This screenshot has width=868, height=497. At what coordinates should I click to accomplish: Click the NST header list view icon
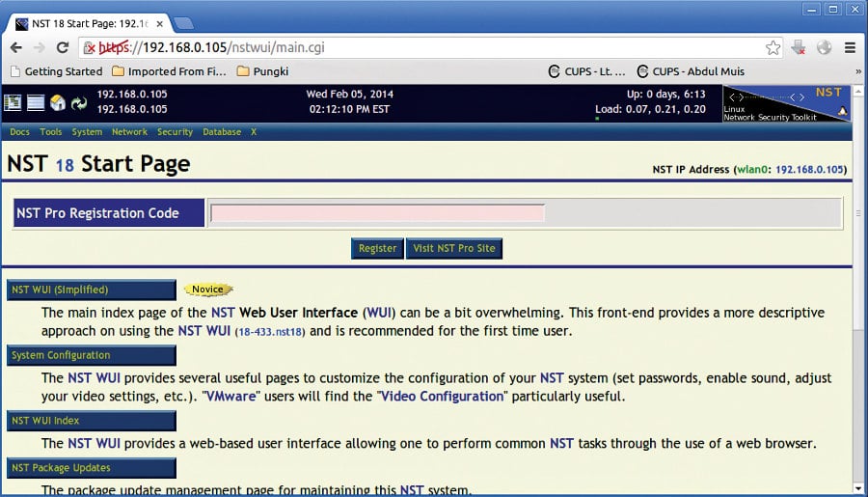tap(36, 102)
